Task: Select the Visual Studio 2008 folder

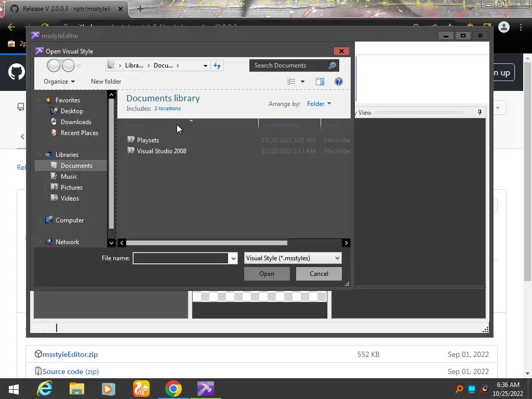Action: [x=156, y=151]
